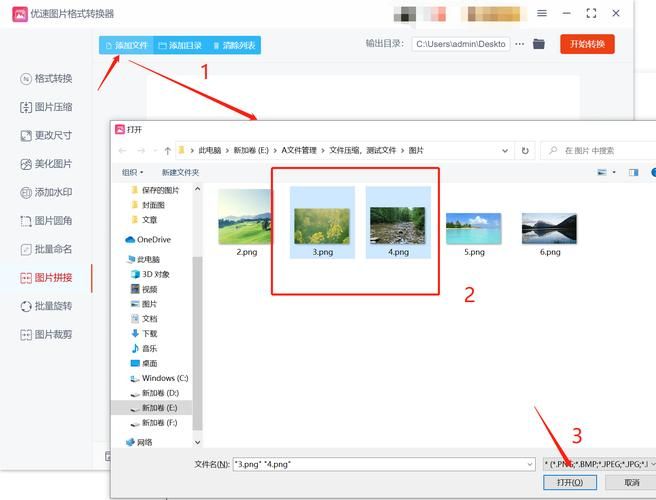Toggle the preview pane icon

633,172
